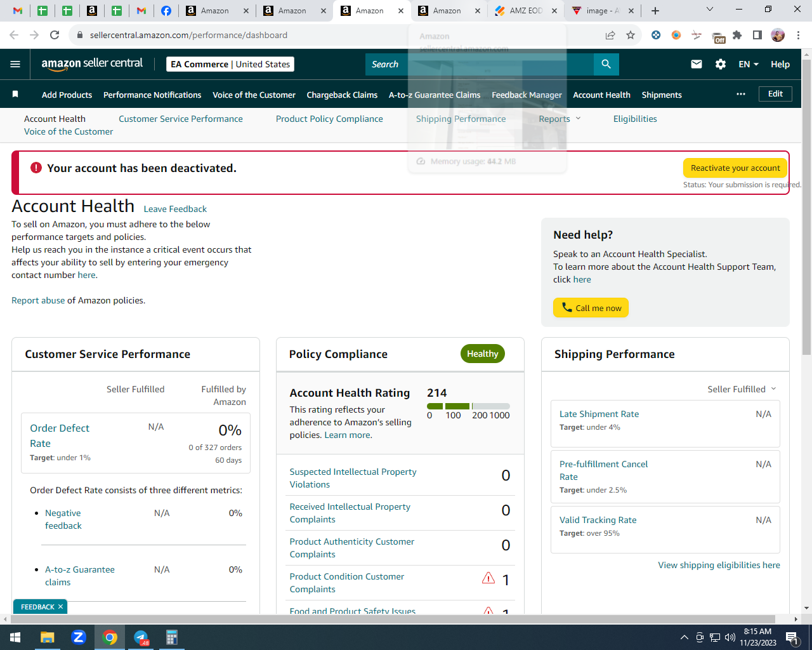The width and height of the screenshot is (812, 650).
Task: Open the Chrome tab search chevron
Action: pyautogui.click(x=710, y=10)
